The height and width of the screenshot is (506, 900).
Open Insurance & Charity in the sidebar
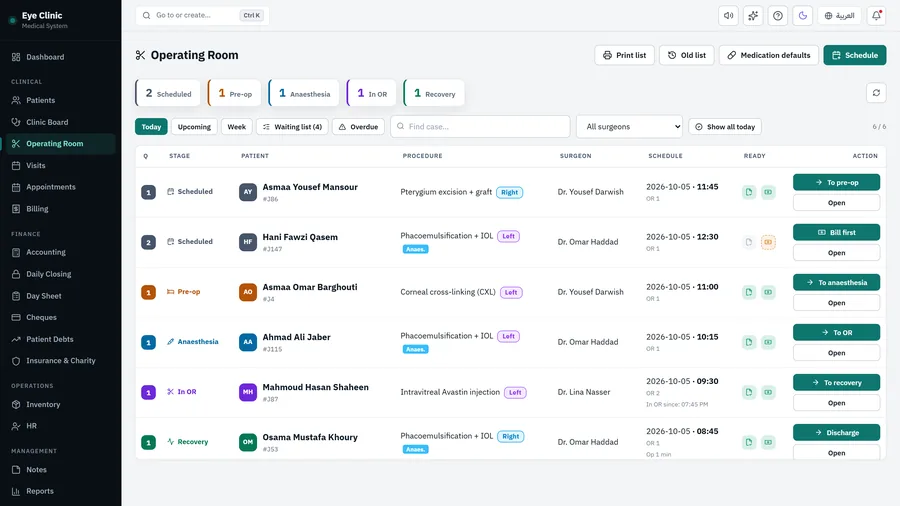pos(60,361)
